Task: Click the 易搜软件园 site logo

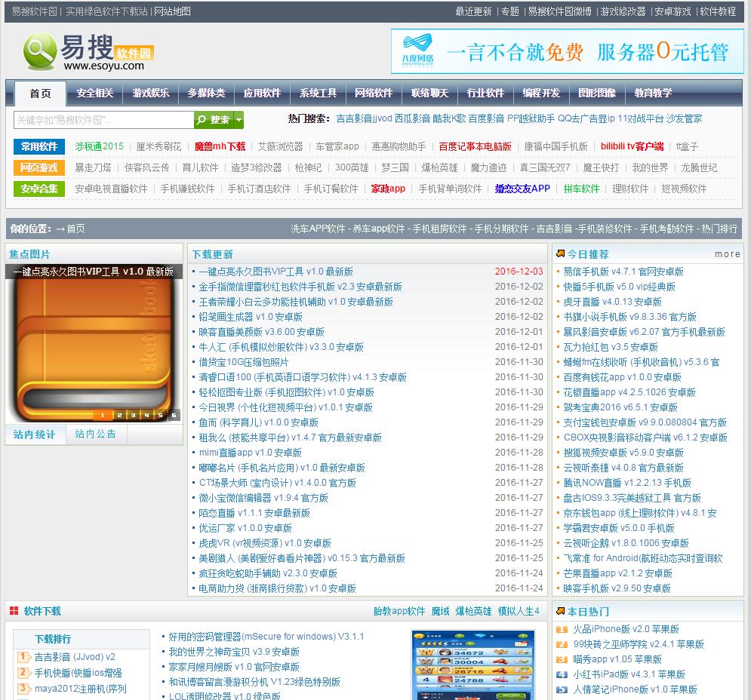Action: click(x=88, y=52)
